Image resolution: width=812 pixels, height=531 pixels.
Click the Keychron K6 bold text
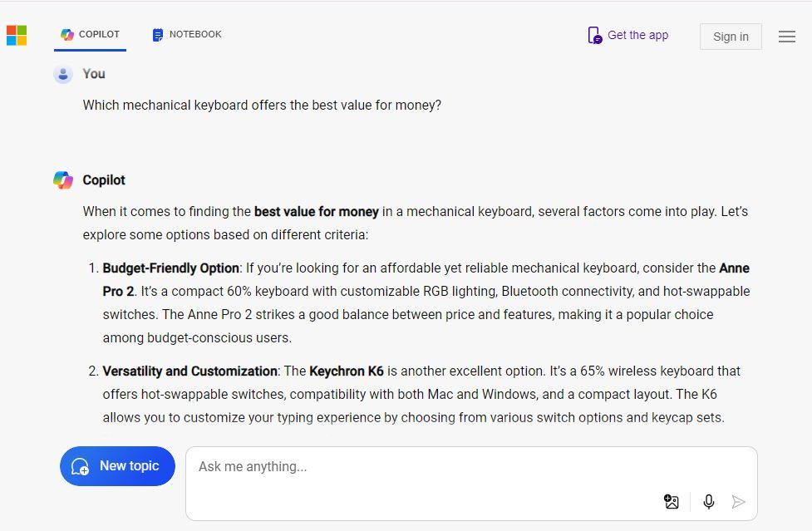[347, 371]
